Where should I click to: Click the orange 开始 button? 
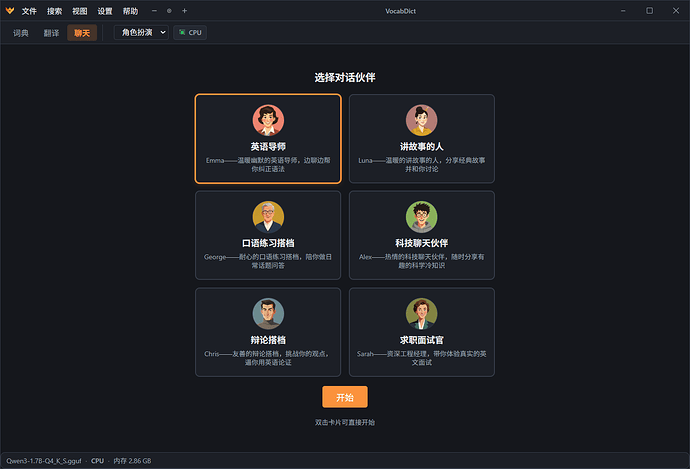coord(345,397)
